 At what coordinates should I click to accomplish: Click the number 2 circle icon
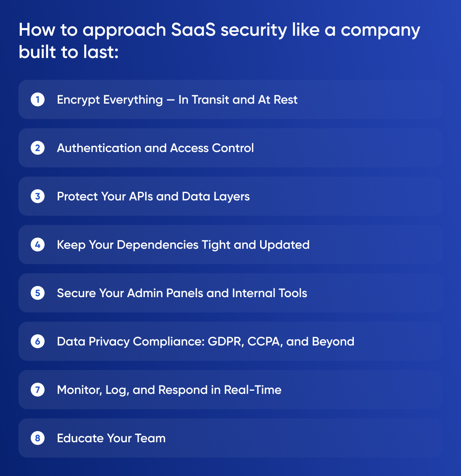[x=38, y=148]
